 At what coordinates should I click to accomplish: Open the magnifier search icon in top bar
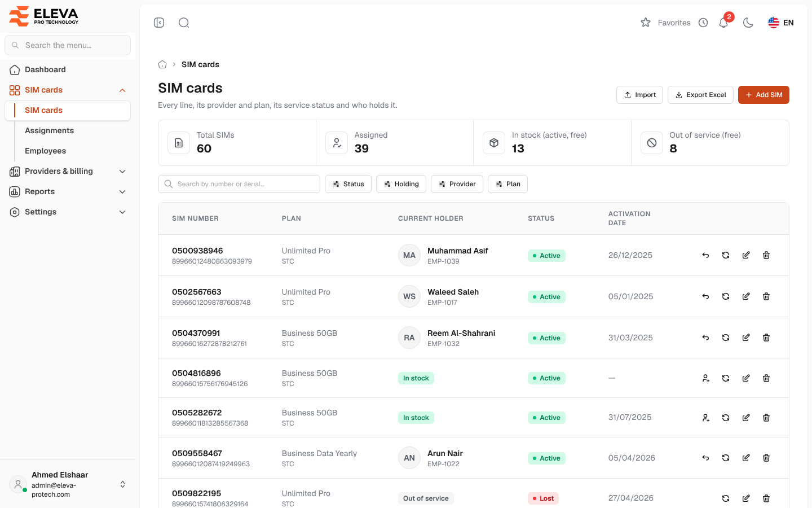click(x=184, y=23)
